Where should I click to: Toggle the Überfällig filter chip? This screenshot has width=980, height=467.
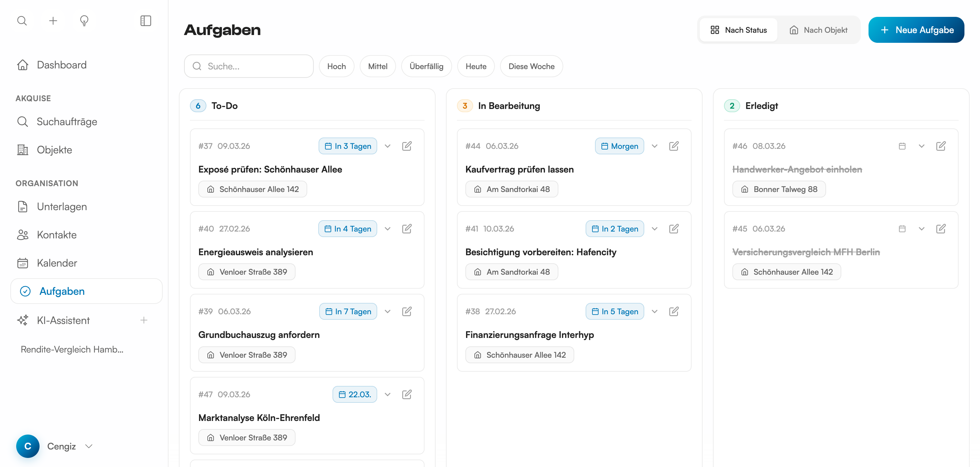point(426,66)
